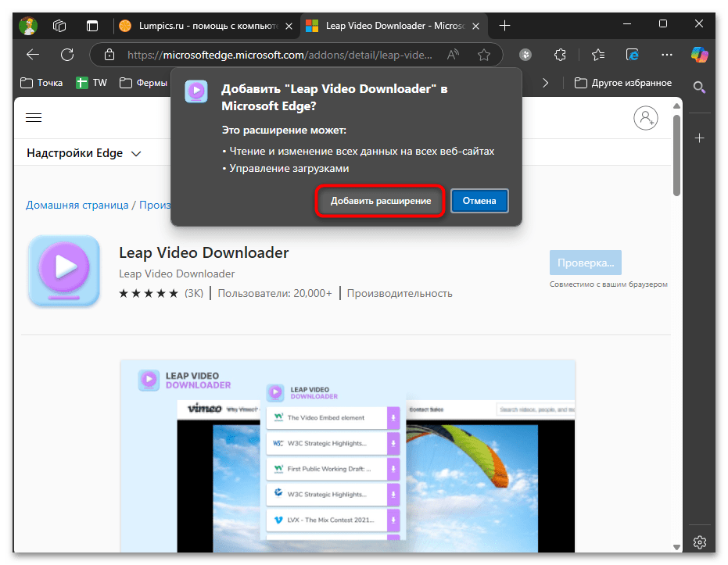
Task: Open the Read aloud icon
Action: coord(453,55)
